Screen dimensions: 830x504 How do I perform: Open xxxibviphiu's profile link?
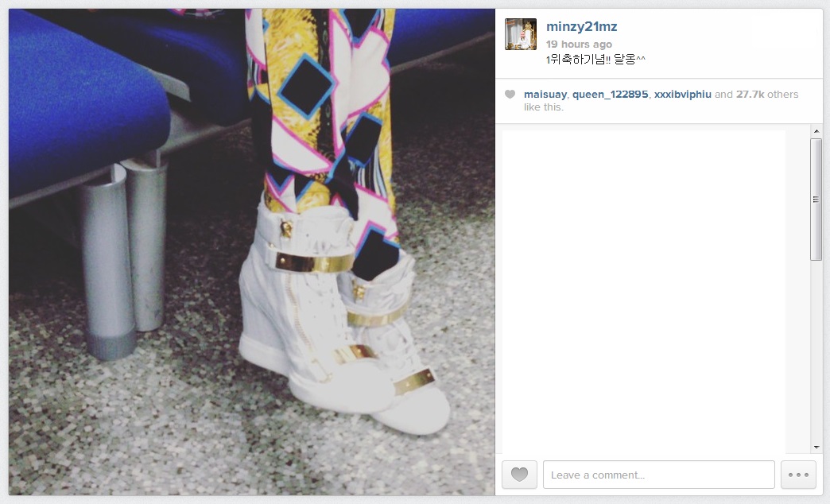682,95
